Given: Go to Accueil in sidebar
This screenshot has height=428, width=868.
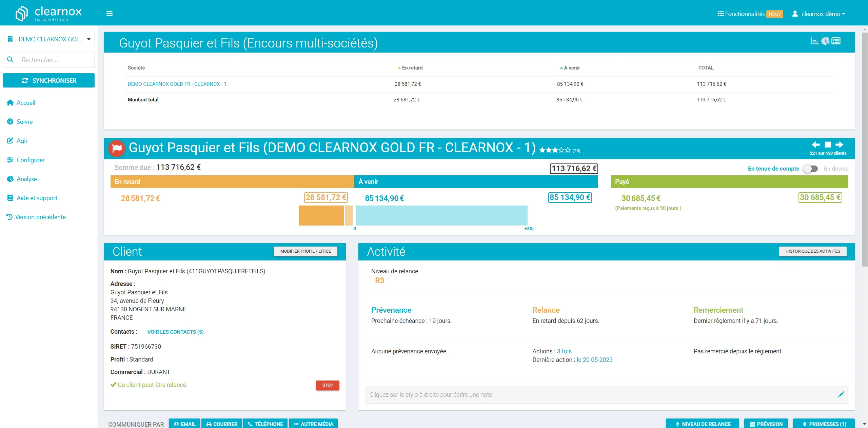Looking at the screenshot, I should tap(21, 103).
